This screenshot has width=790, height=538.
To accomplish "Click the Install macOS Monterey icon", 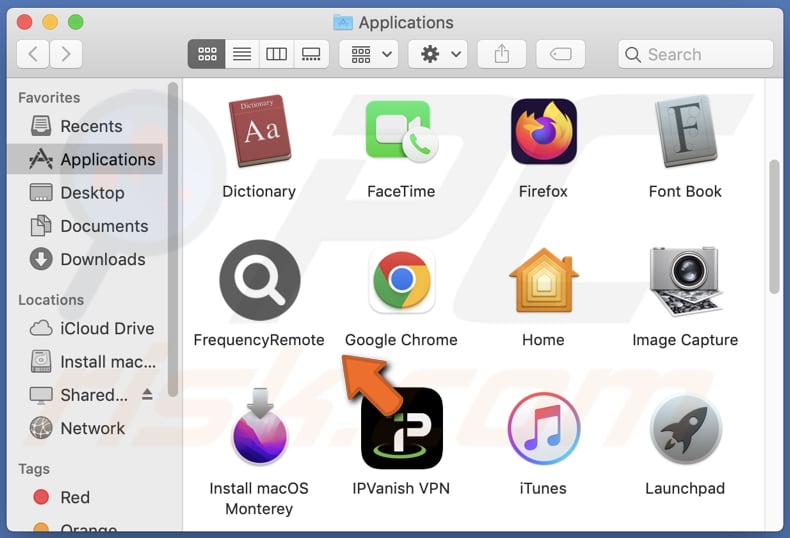I will [x=259, y=426].
